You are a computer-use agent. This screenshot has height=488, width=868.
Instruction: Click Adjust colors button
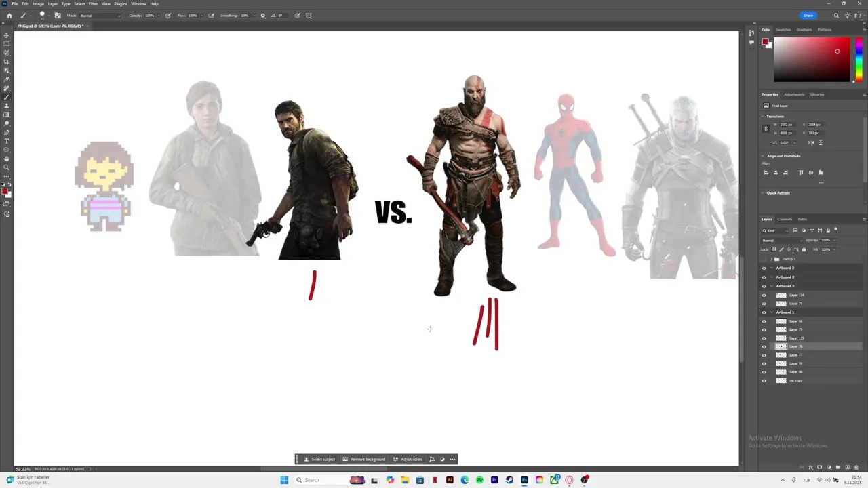click(408, 459)
